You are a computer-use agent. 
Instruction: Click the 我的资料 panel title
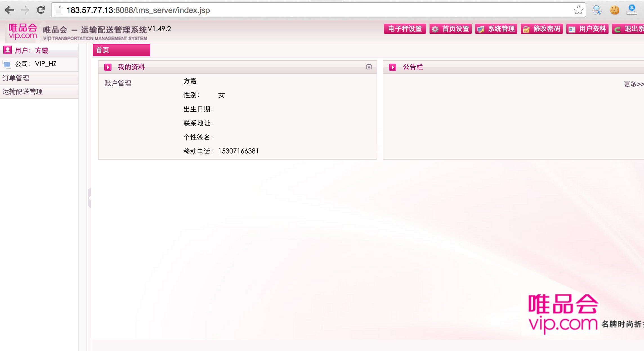(131, 67)
